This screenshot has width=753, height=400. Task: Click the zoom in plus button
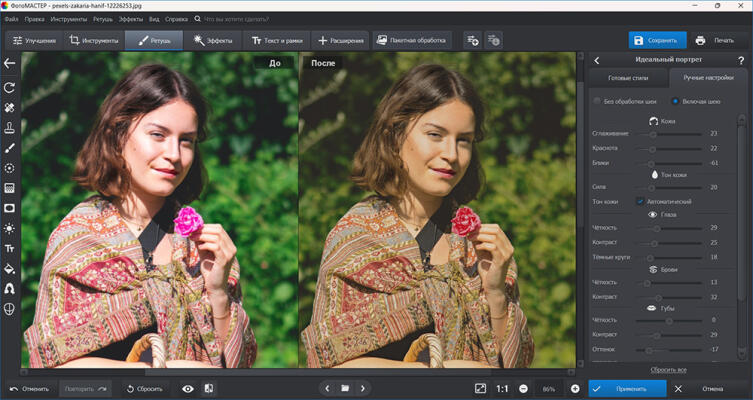click(575, 388)
